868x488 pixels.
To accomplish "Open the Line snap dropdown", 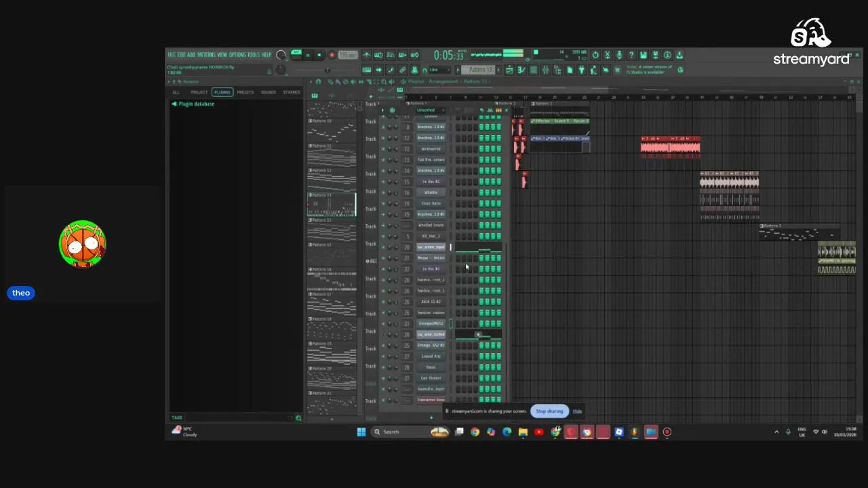I will (x=439, y=70).
